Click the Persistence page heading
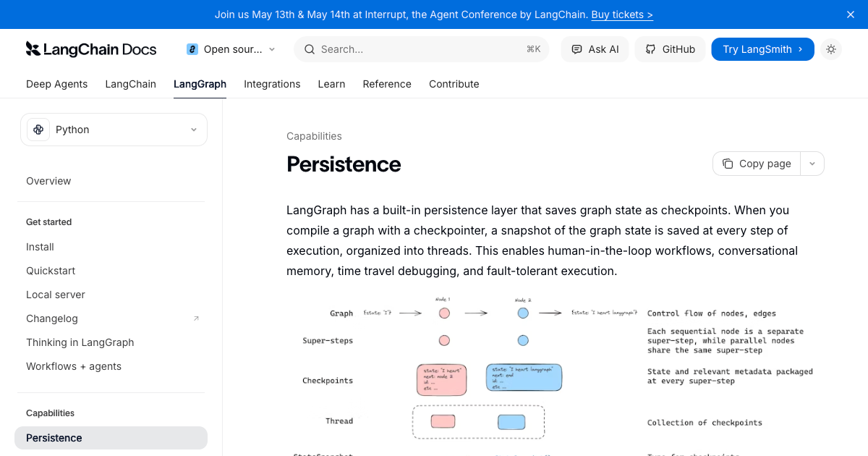868x456 pixels. (344, 164)
